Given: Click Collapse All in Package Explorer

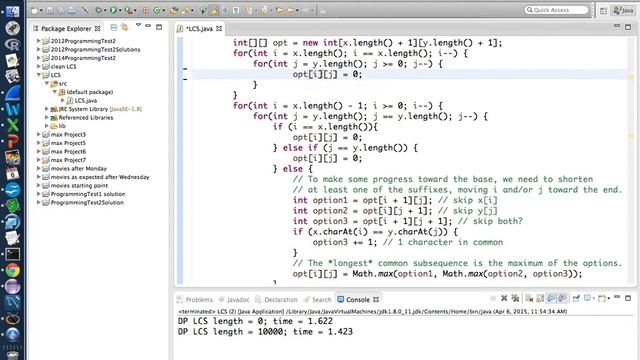Looking at the screenshot, I should pos(114,27).
